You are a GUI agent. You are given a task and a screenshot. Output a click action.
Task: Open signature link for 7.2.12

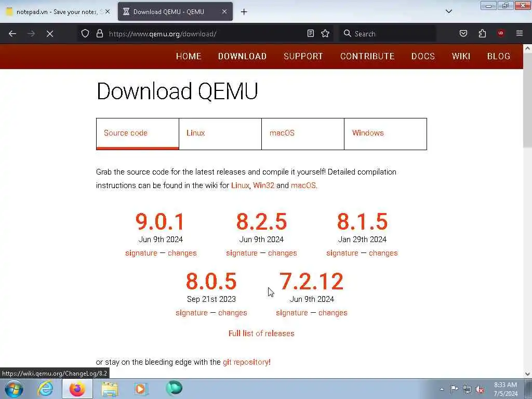tap(292, 313)
